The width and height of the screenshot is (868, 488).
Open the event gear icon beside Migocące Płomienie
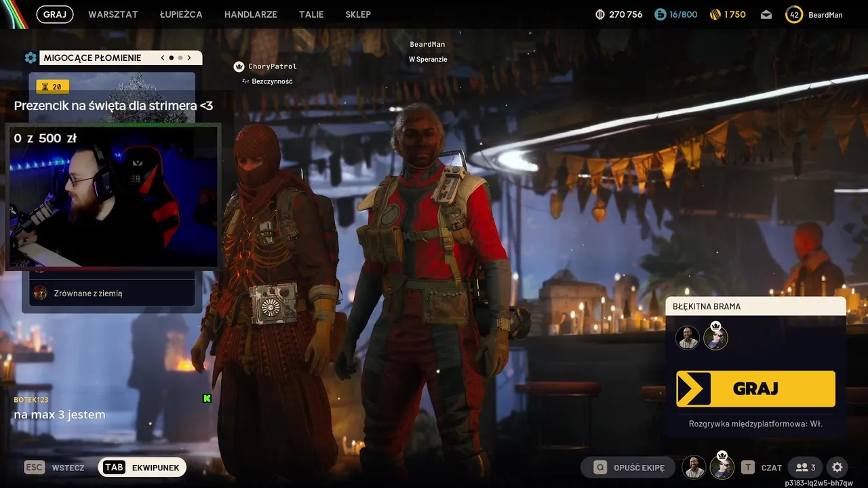click(31, 58)
